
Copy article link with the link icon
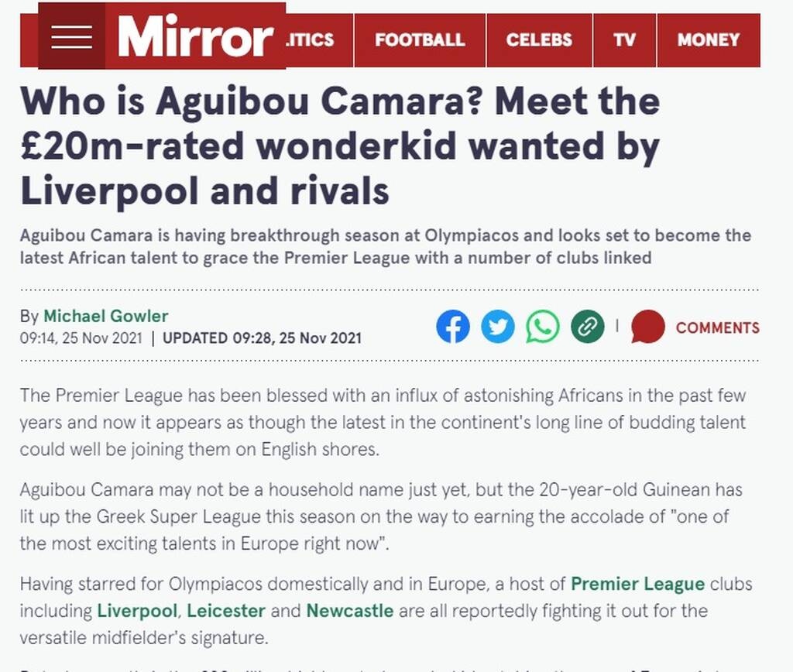(587, 327)
